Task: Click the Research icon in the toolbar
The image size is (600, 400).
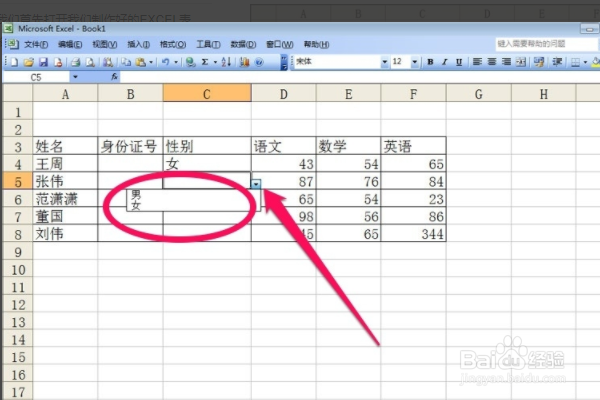Action: coord(108,62)
